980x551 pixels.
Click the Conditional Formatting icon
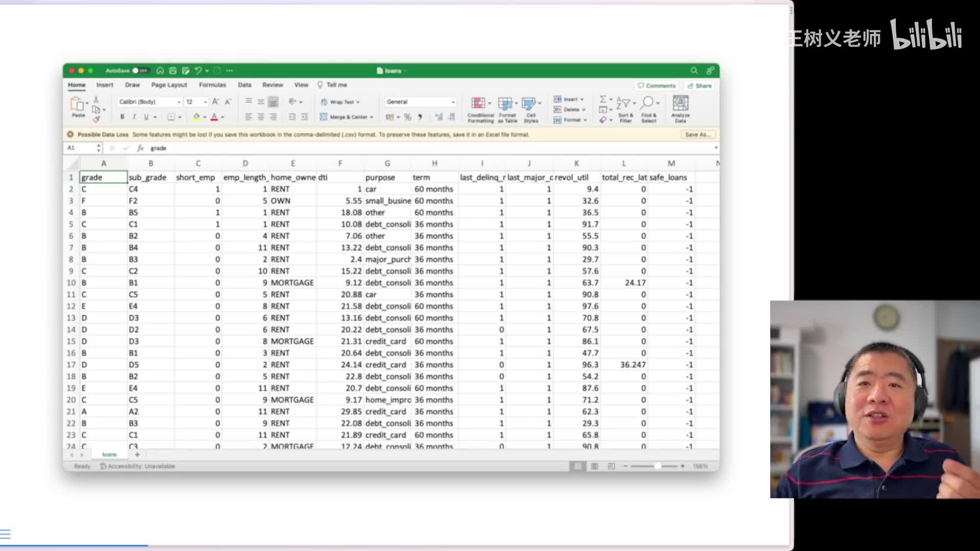478,104
